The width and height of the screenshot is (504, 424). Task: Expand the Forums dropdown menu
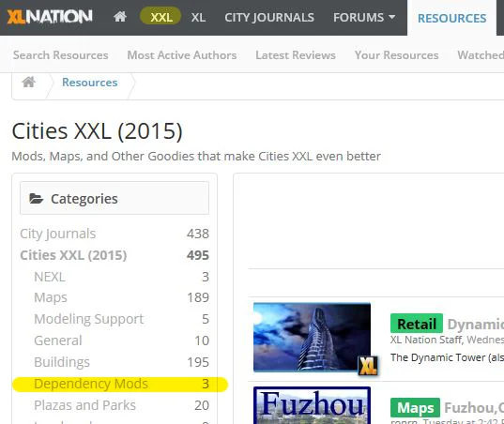point(364,17)
